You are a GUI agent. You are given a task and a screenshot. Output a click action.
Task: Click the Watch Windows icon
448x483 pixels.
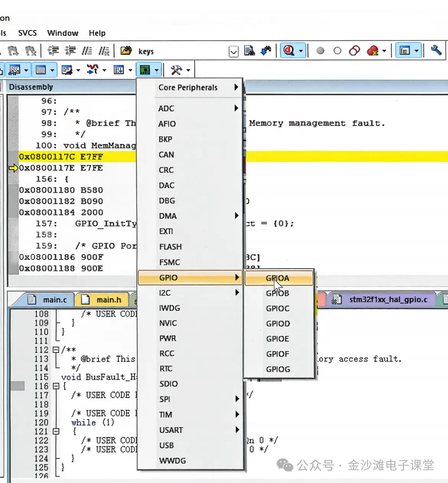click(x=15, y=70)
